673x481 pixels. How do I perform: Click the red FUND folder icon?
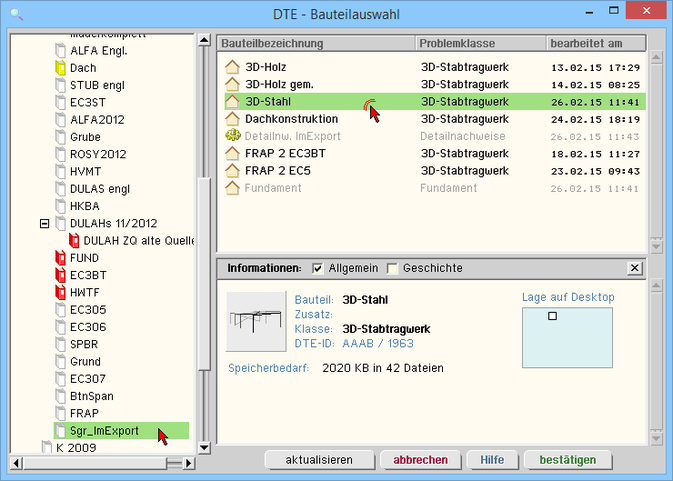point(60,257)
